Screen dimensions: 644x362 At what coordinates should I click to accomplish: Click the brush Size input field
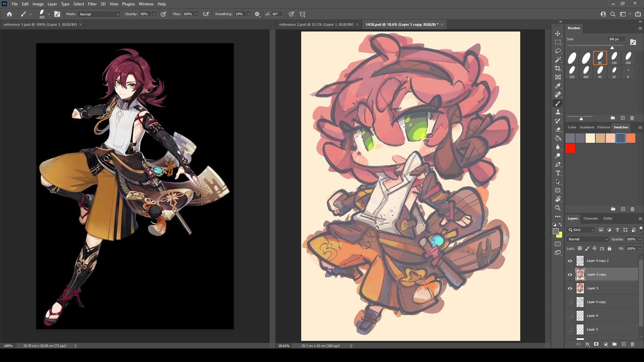pos(615,39)
